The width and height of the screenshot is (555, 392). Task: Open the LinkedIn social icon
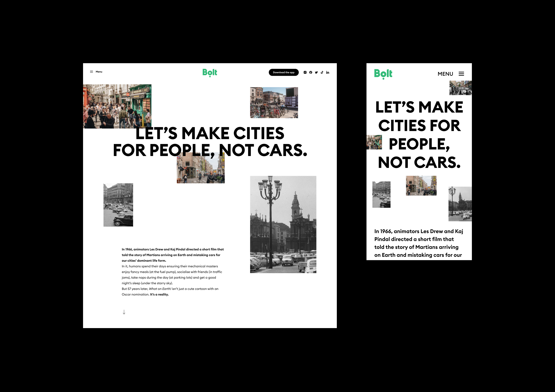click(x=328, y=72)
